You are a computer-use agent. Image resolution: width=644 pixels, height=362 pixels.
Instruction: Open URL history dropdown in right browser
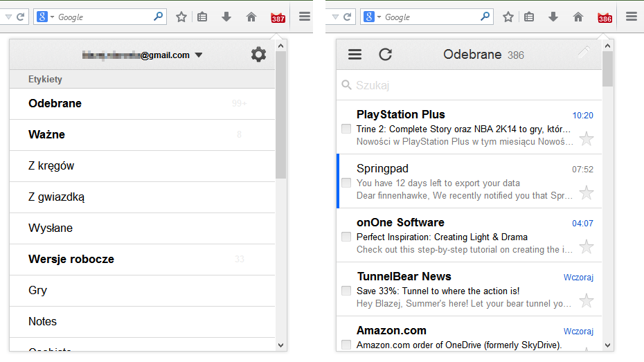click(335, 17)
